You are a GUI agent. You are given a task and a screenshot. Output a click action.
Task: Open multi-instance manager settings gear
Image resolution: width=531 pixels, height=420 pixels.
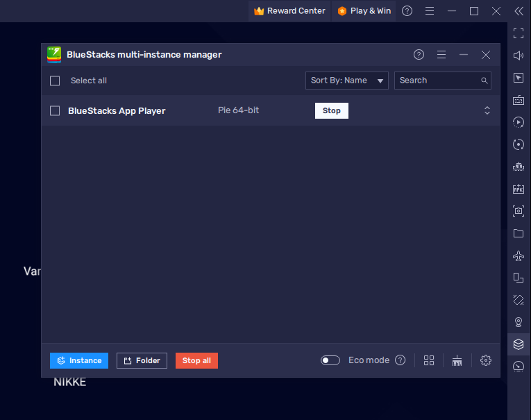tap(486, 360)
